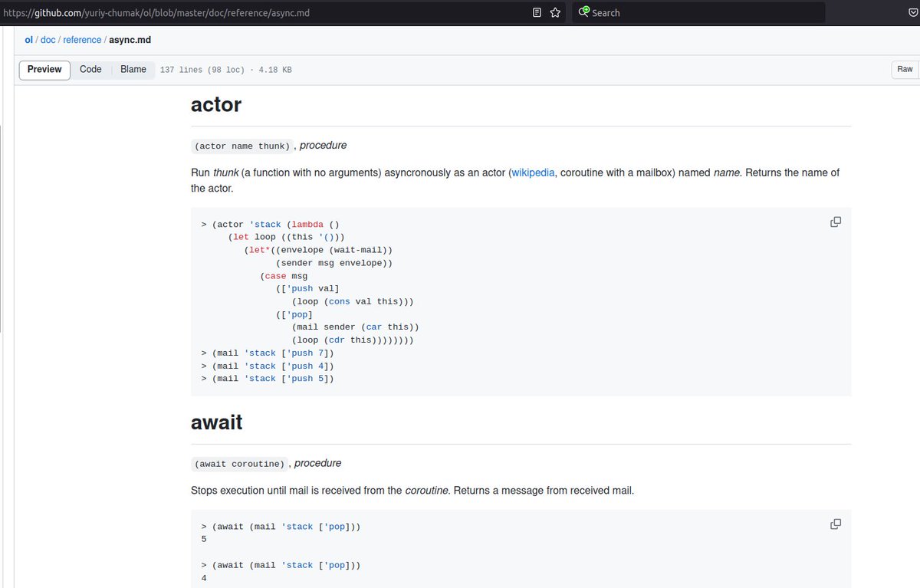Click the (loop (cons val this))) line
The image size is (920, 588).
pyautogui.click(x=353, y=301)
